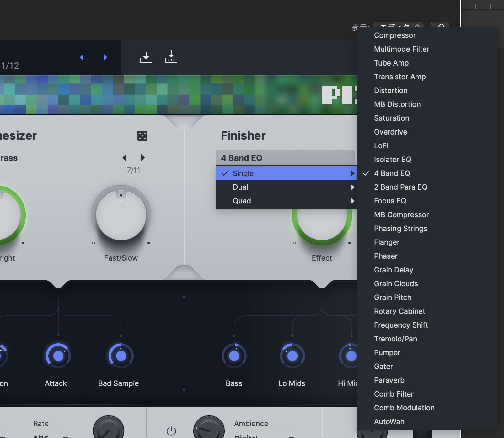Viewport: 504px width, 438px height.
Task: Click the Rate section dark knob
Action: 109,427
